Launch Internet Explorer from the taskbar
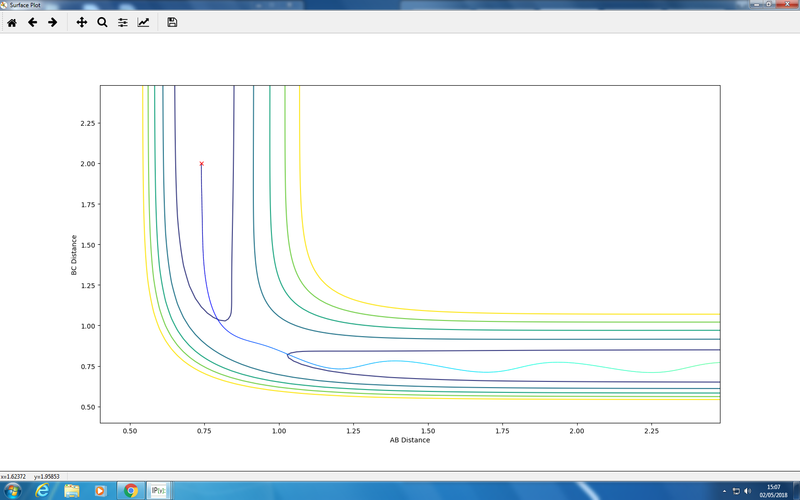The image size is (800, 500). click(44, 490)
